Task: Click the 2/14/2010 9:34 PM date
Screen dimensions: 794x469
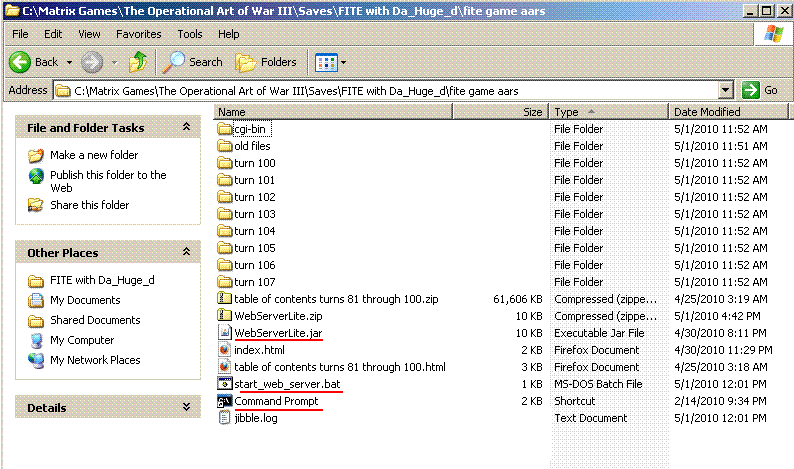Action: 720,401
